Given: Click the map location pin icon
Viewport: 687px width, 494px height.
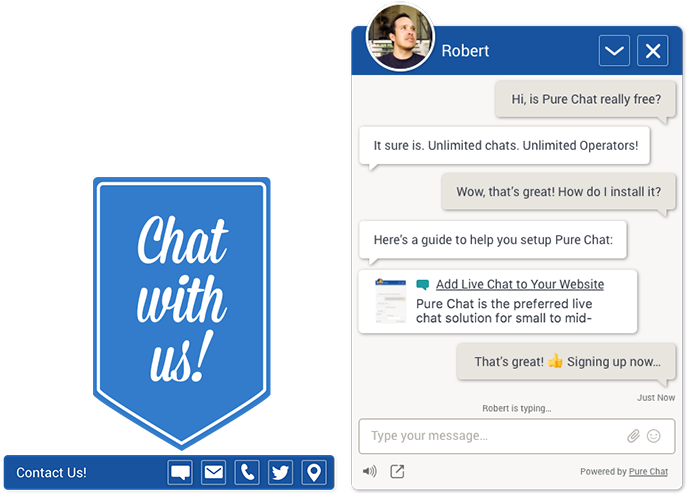Looking at the screenshot, I should tap(314, 473).
